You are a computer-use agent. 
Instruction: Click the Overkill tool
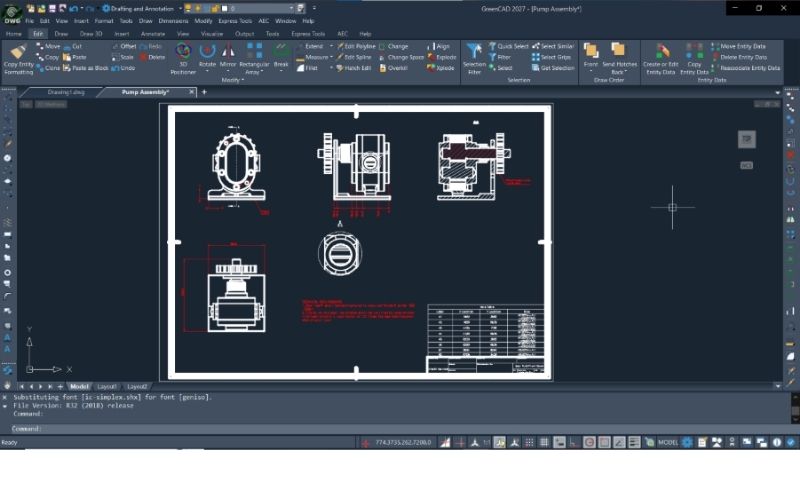(x=393, y=68)
